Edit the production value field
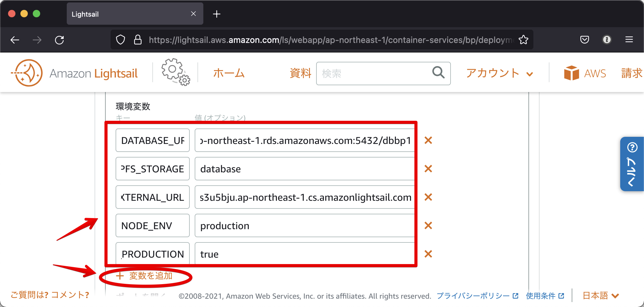This screenshot has width=644, height=307. click(x=305, y=225)
